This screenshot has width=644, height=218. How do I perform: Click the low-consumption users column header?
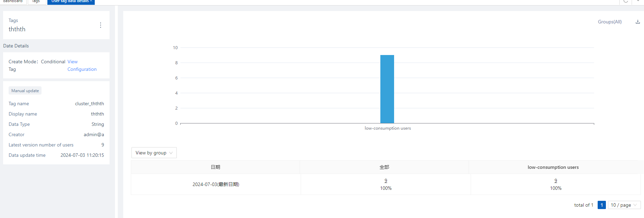point(553,167)
